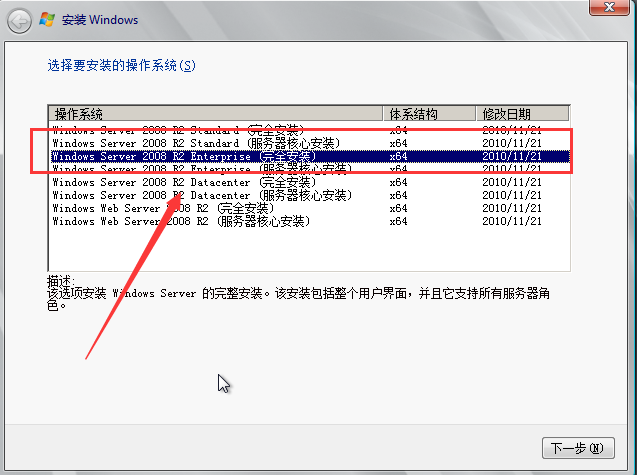Select Windows Web Server 2008 R2 (完全安装)
Screen dimensions: 637x475
[x=310, y=208]
